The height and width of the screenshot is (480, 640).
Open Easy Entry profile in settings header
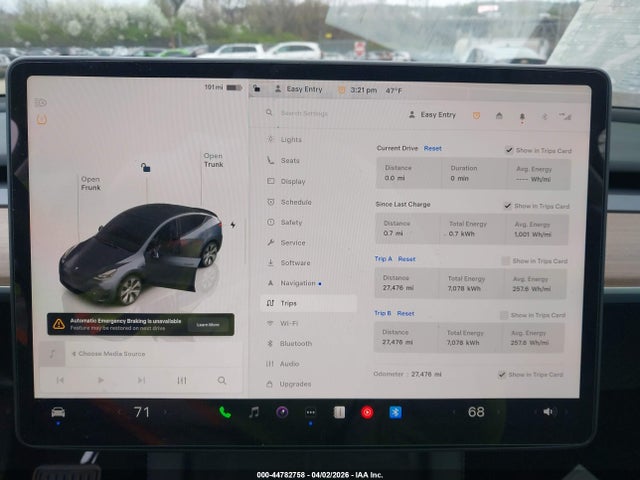pos(432,115)
